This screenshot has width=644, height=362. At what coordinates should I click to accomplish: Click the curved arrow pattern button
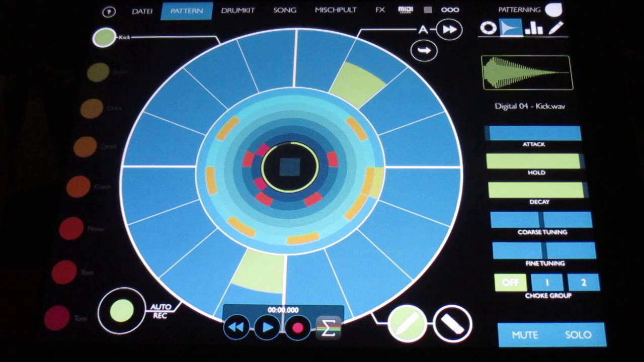[424, 51]
